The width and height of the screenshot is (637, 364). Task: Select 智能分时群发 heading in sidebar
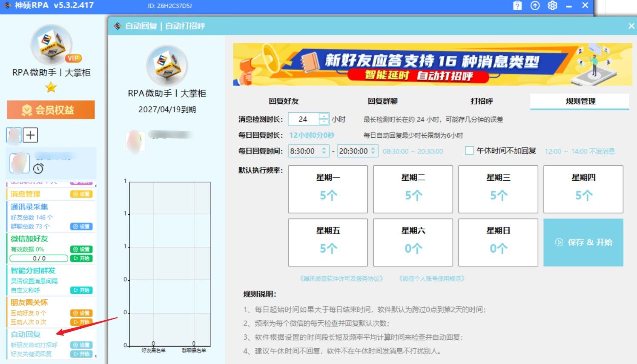(33, 270)
